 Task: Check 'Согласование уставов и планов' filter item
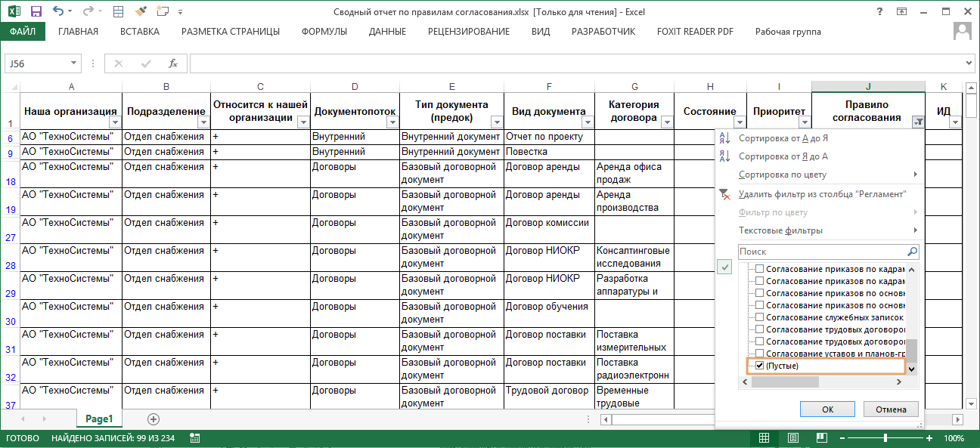(x=760, y=354)
